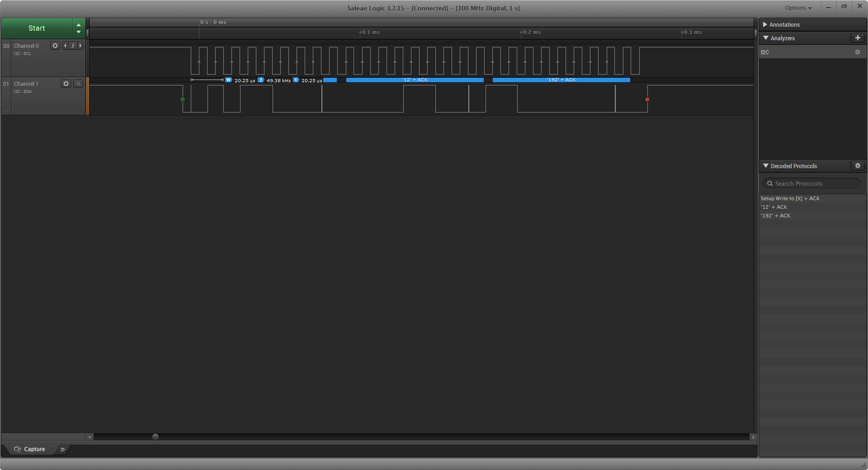Jump to previous edge on Channel 0
The height and width of the screenshot is (470, 868).
(x=65, y=46)
